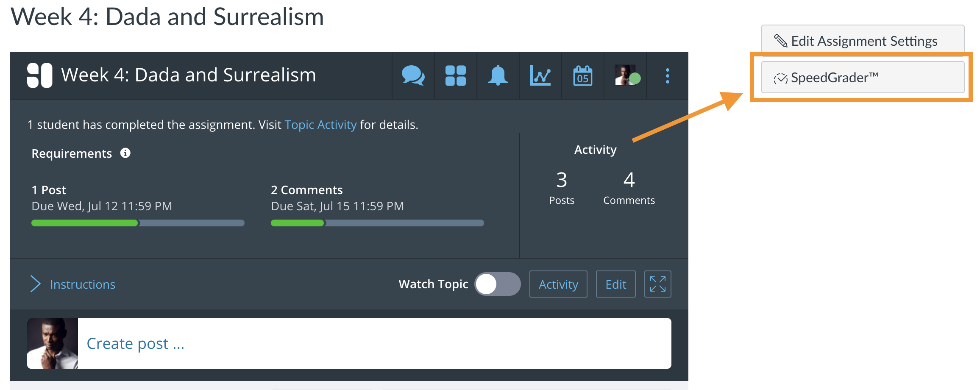View analytics with the line chart icon
This screenshot has width=980, height=390.
[540, 76]
